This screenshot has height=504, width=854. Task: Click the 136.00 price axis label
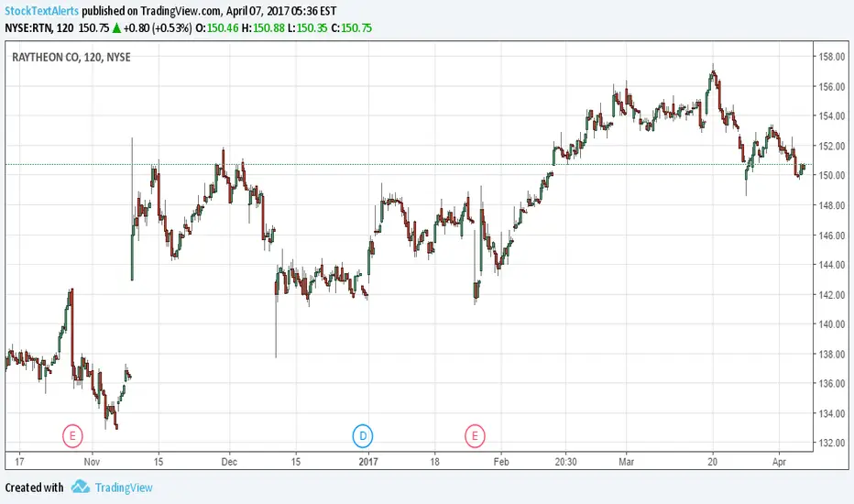pyautogui.click(x=832, y=384)
